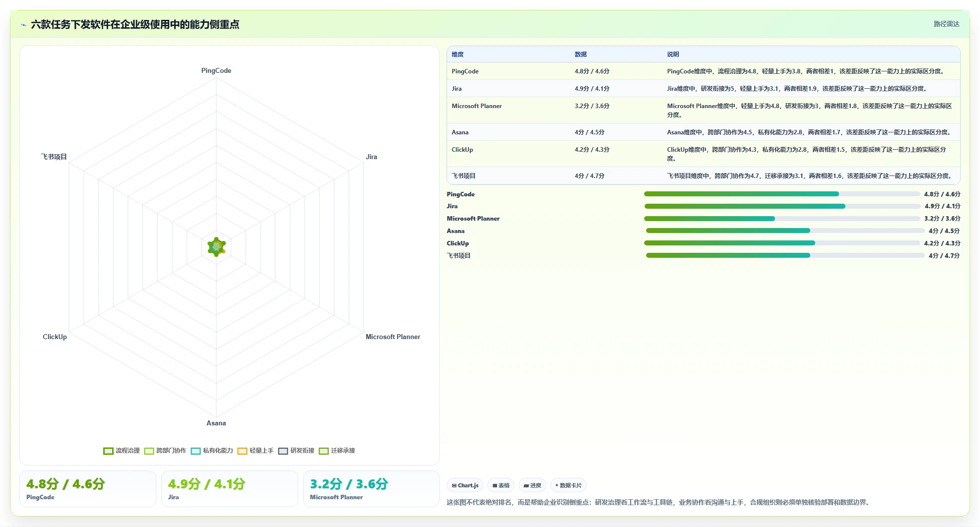The height and width of the screenshot is (527, 980).
Task: Select the Asana table row name cell
Action: [508, 132]
